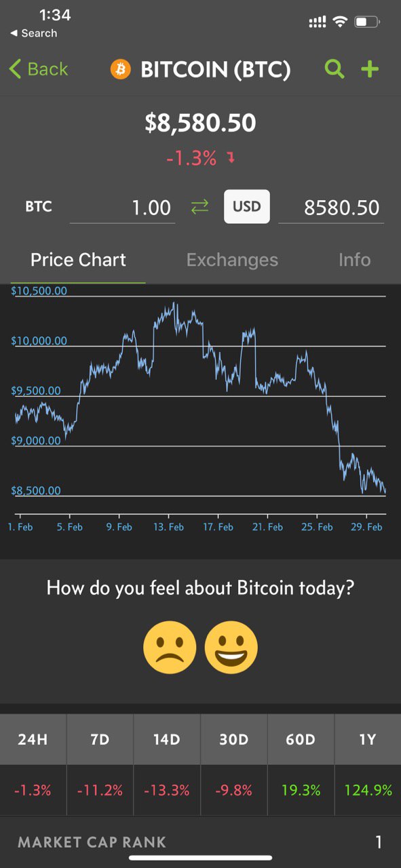Image resolution: width=401 pixels, height=868 pixels.
Task: Choose the happy grinning face emoji
Action: 231,648
